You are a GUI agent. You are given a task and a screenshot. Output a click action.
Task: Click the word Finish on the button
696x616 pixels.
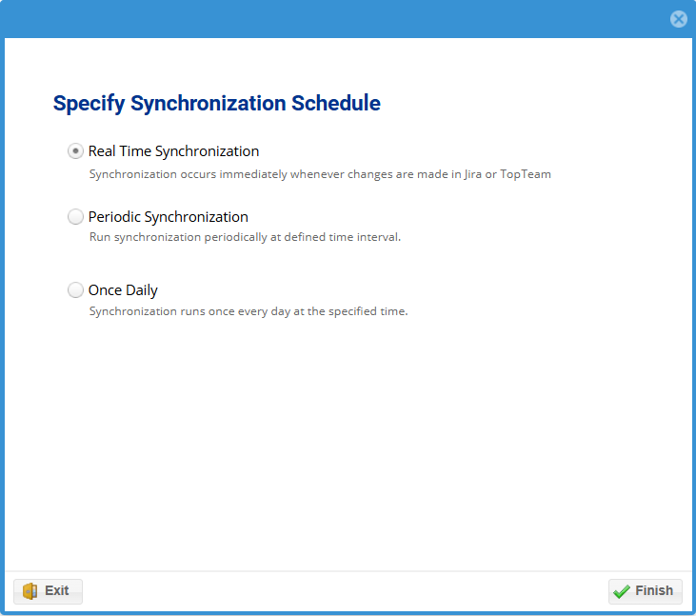pyautogui.click(x=654, y=591)
